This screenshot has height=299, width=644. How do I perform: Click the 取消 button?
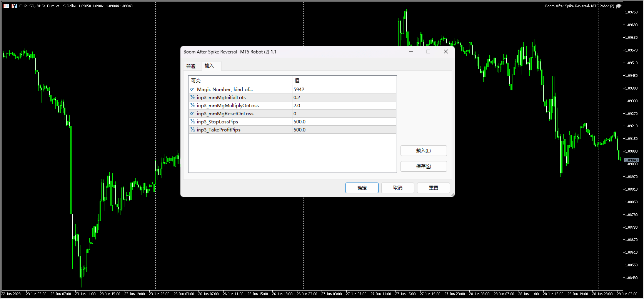coord(397,188)
